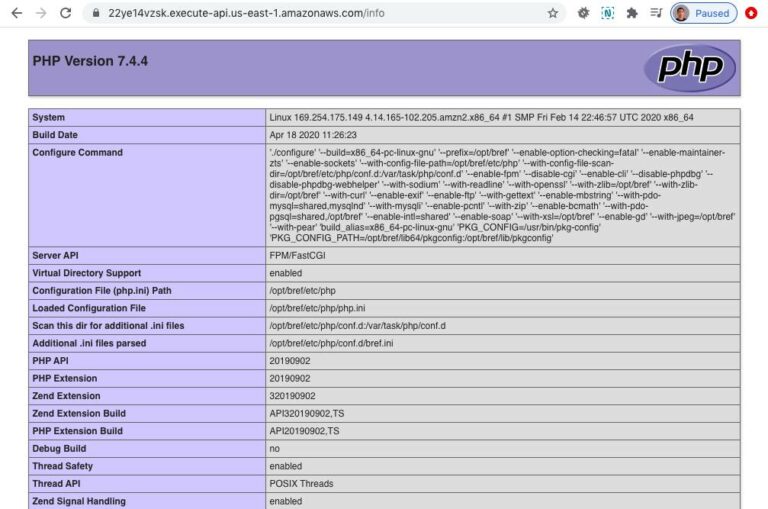Click the 320190902 value

tap(292, 396)
